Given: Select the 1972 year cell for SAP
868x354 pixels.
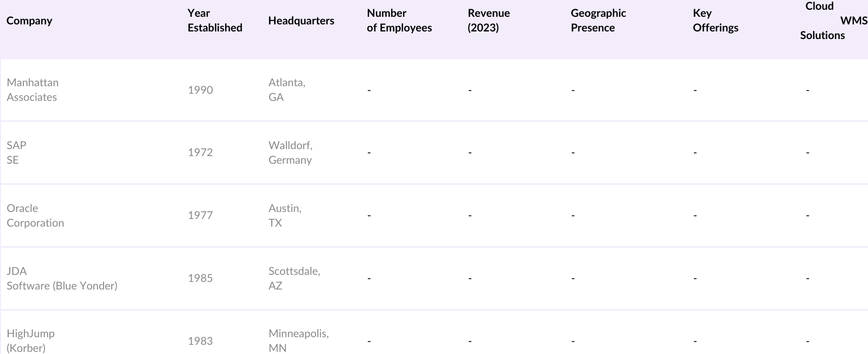Looking at the screenshot, I should (x=200, y=152).
